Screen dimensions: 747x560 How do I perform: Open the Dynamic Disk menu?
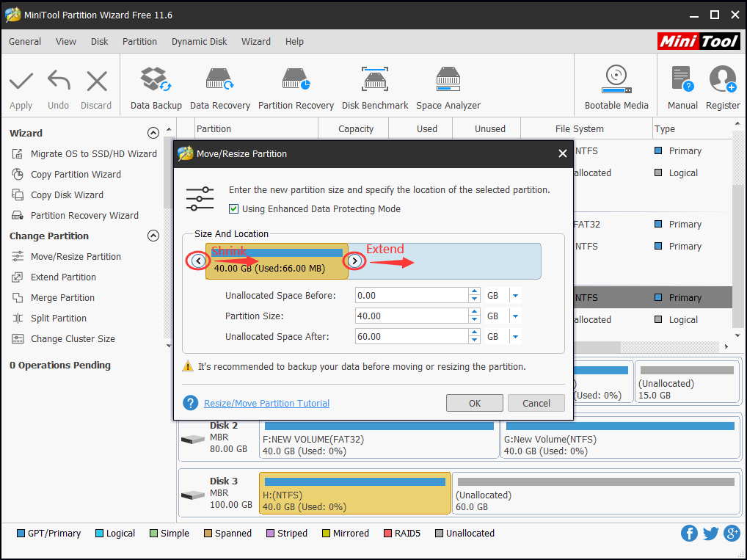pos(199,41)
